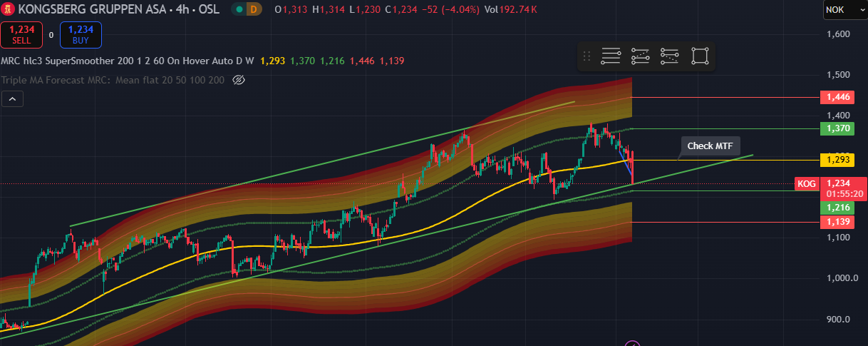Select the third lines tool in floating toolbar

(669, 56)
